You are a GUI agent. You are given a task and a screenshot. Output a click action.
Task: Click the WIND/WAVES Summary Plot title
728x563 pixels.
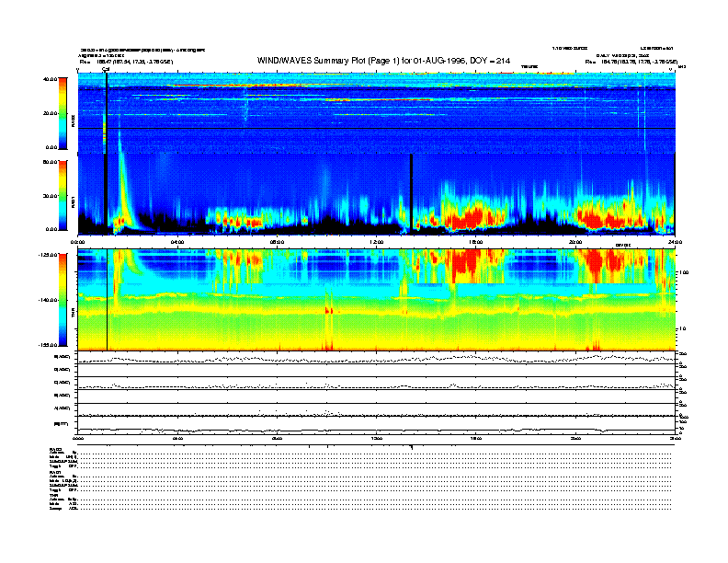383,61
